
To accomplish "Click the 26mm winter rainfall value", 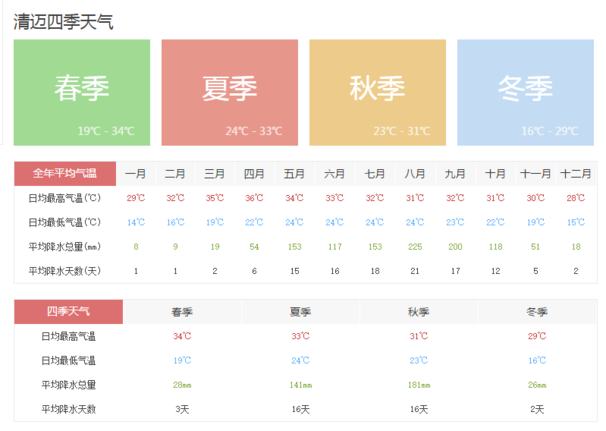I will (537, 385).
